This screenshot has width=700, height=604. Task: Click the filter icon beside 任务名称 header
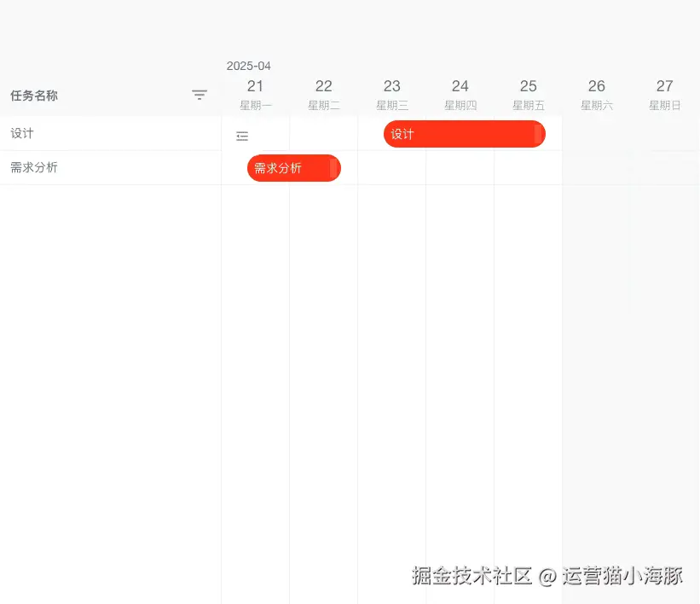[200, 96]
